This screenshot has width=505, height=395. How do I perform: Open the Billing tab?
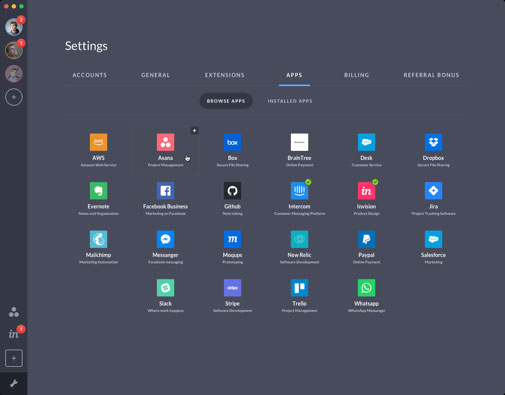coord(357,75)
